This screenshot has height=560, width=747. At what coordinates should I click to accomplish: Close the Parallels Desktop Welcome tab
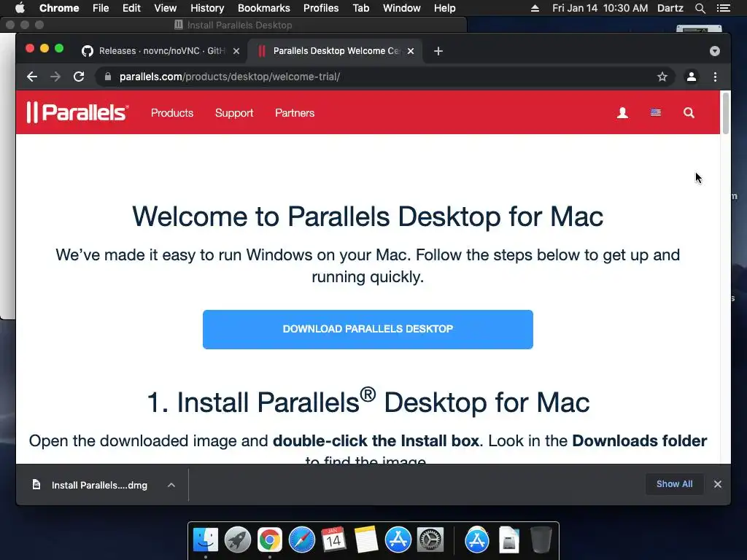pos(411,51)
